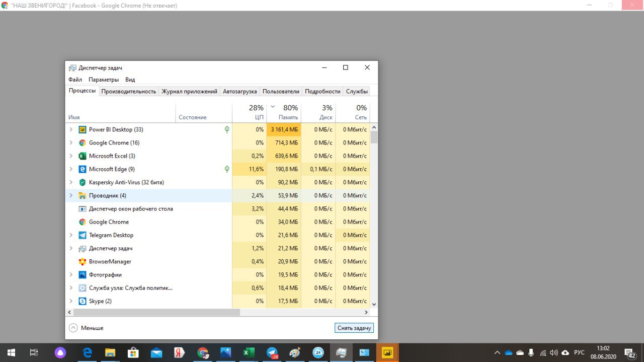Screen dimensions: 644x362
Task: Open Windows Start menu
Action: tap(11, 352)
